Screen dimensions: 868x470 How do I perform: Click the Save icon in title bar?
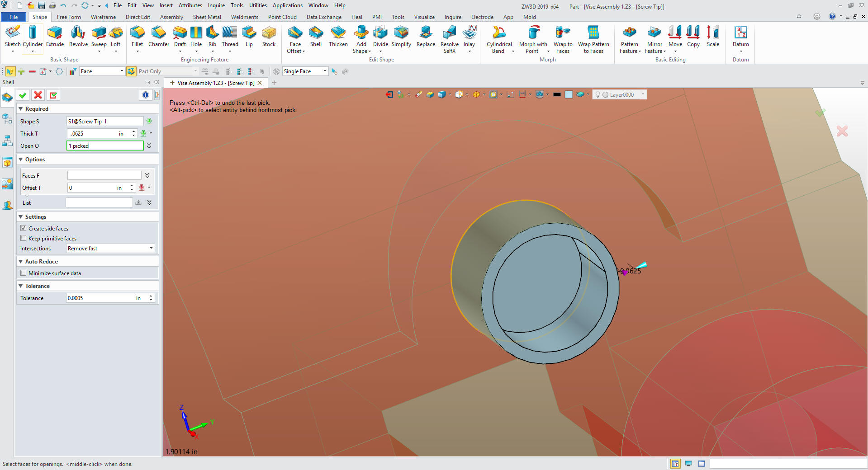coord(42,5)
